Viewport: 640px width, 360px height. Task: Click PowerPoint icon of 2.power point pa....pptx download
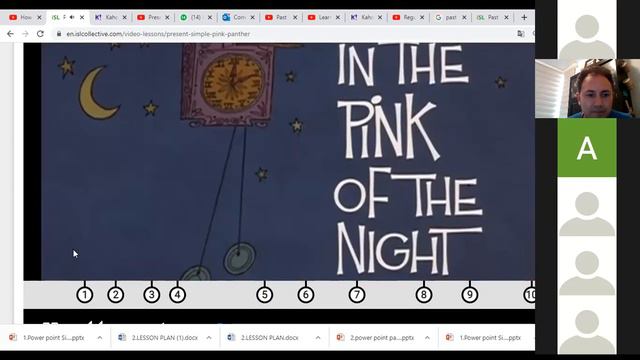tap(340, 337)
